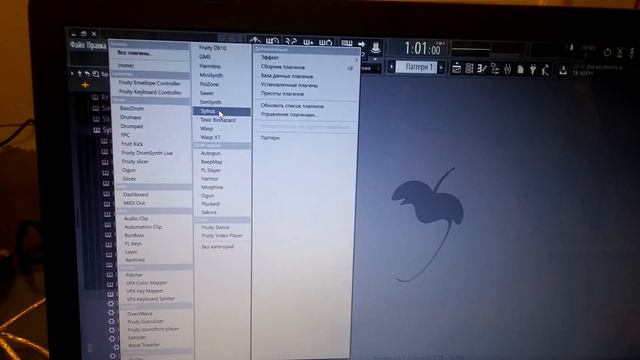Select Fruity slicer plugin
640x360 pixels.
[x=135, y=162]
